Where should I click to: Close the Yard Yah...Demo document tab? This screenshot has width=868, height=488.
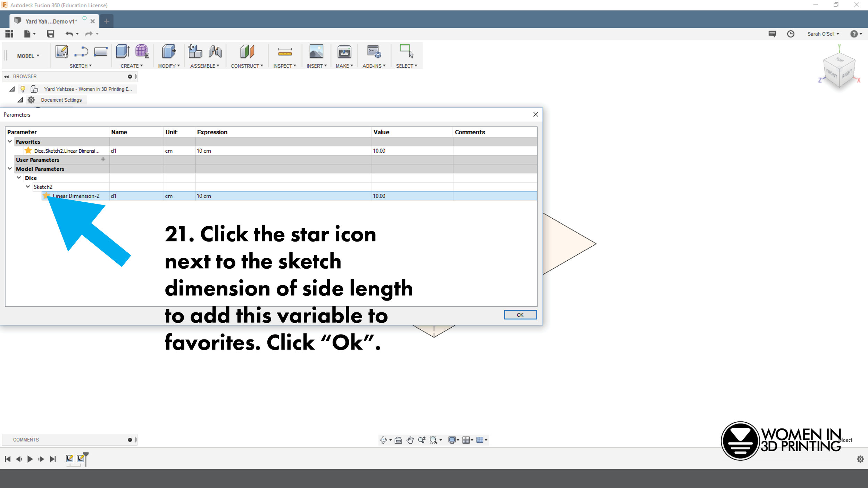coord(93,21)
